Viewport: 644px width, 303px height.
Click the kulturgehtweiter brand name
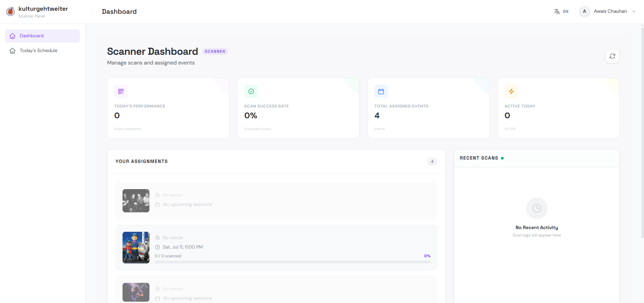[43, 9]
